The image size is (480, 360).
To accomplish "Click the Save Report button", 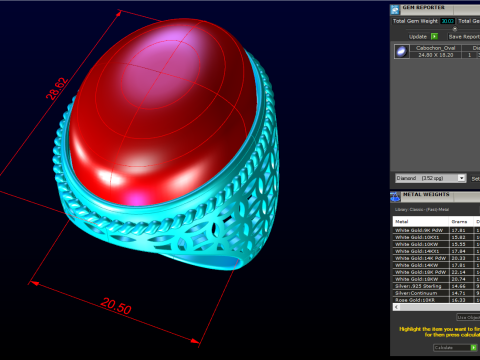I will [464, 37].
